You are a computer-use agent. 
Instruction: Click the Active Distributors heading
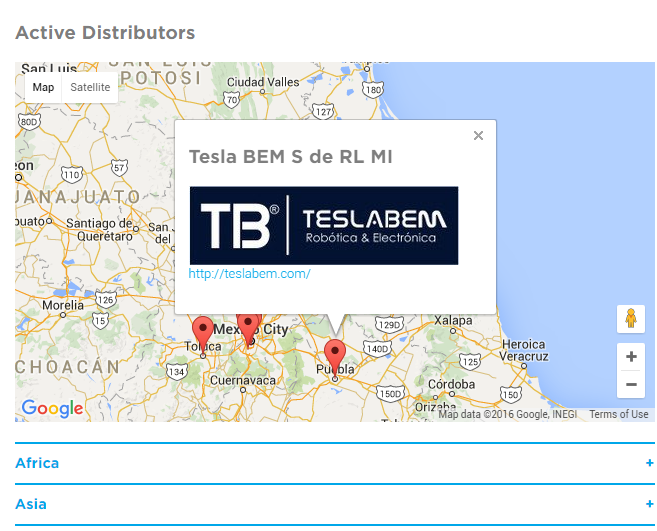click(105, 33)
